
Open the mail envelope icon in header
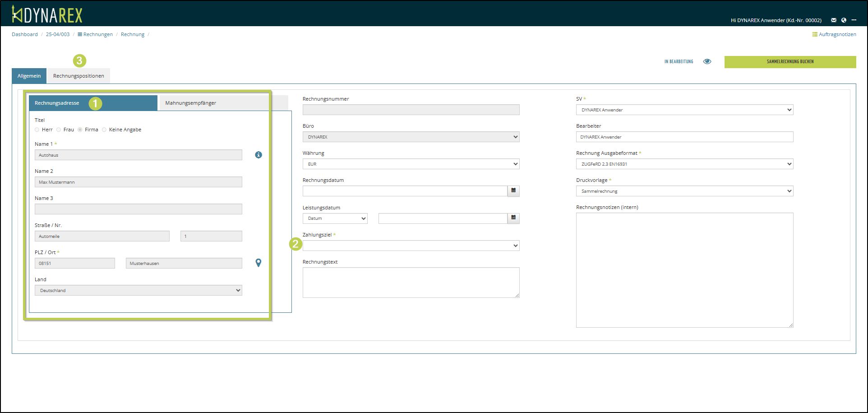coord(834,20)
